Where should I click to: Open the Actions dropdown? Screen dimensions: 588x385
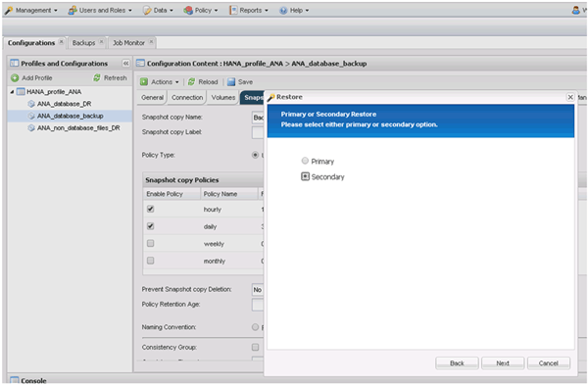[160, 81]
